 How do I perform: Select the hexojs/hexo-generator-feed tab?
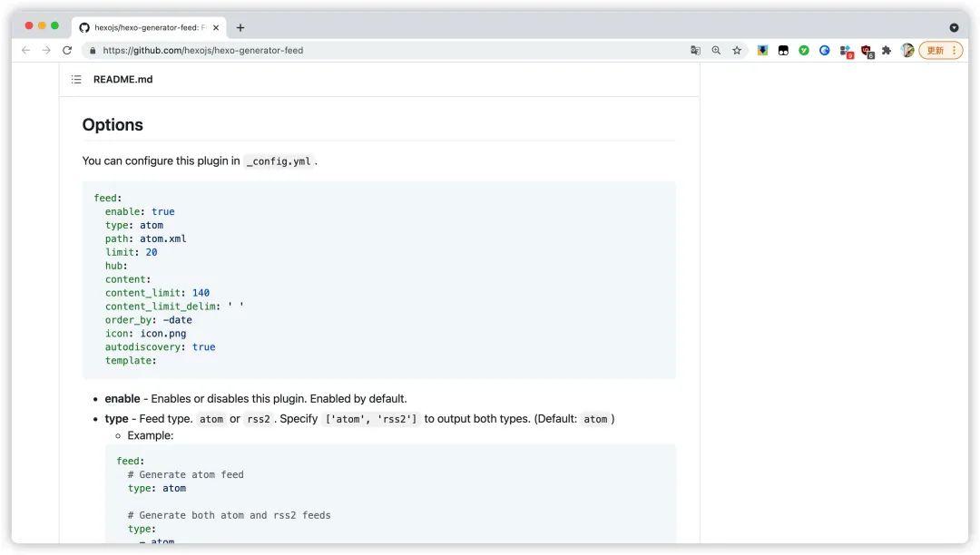[x=145, y=27]
